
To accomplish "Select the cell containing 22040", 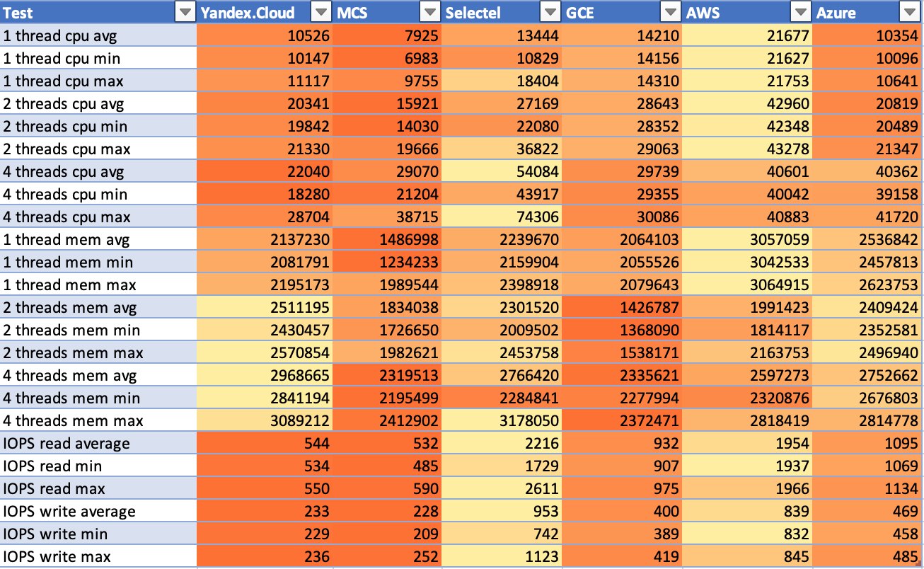I will (x=264, y=172).
